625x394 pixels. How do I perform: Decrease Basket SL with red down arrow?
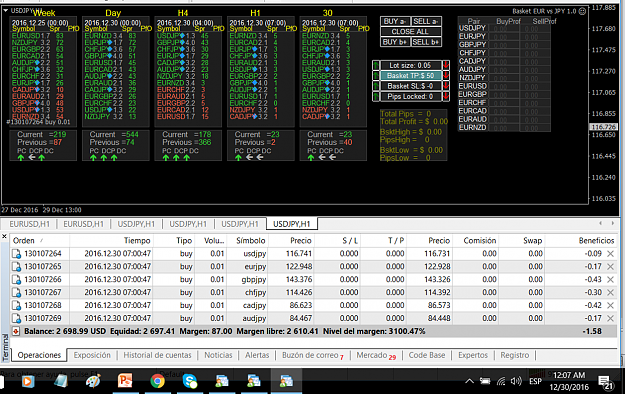tap(446, 86)
